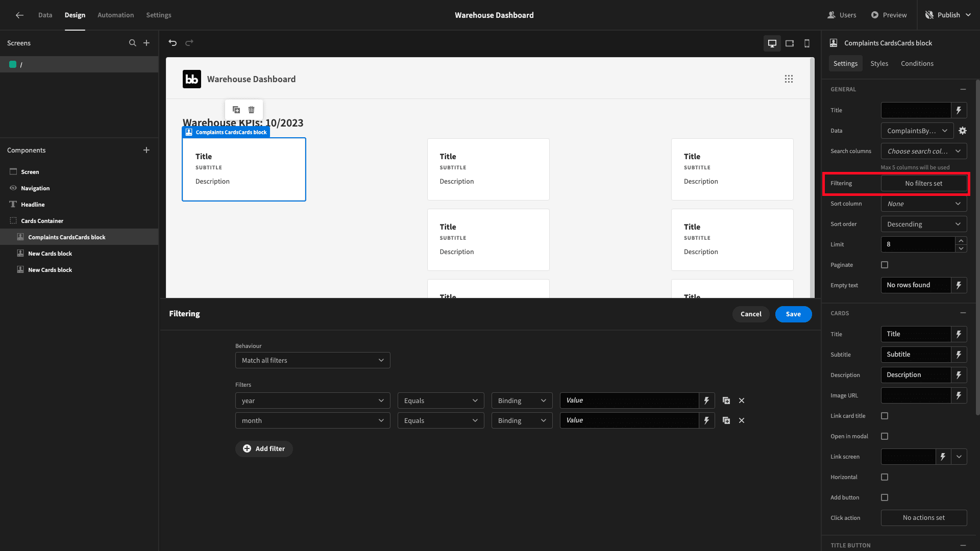Expand the Behaviour dropdown to change filter matching
Viewport: 980px width, 551px height.
[x=312, y=360]
